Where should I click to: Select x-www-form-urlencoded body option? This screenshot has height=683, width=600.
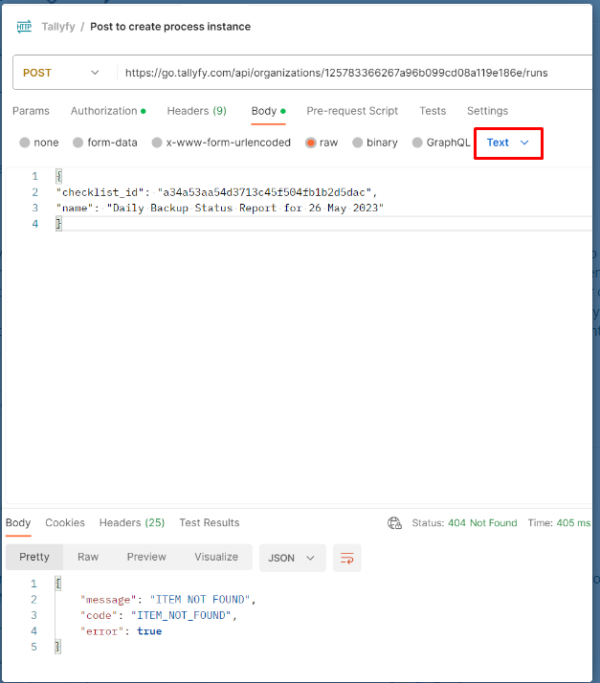click(221, 142)
